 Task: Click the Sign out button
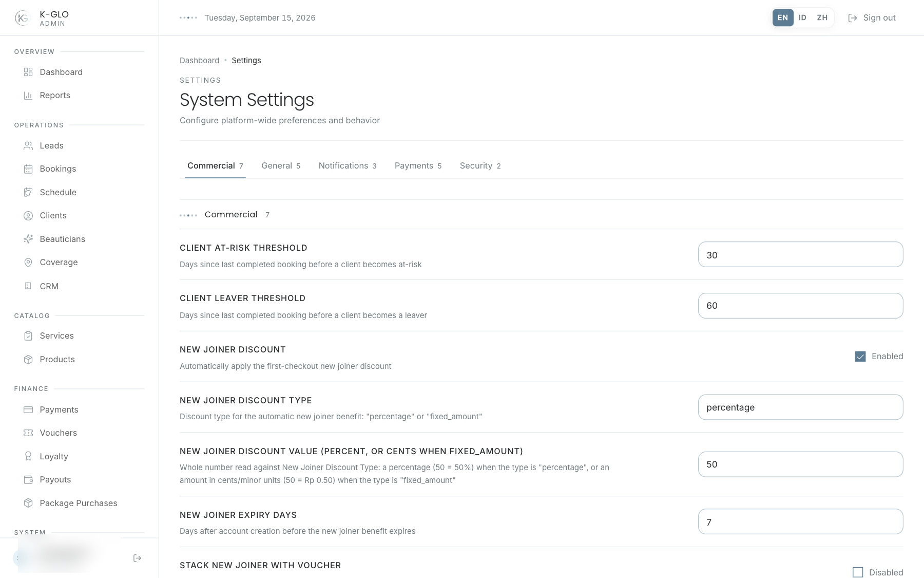pyautogui.click(x=872, y=18)
